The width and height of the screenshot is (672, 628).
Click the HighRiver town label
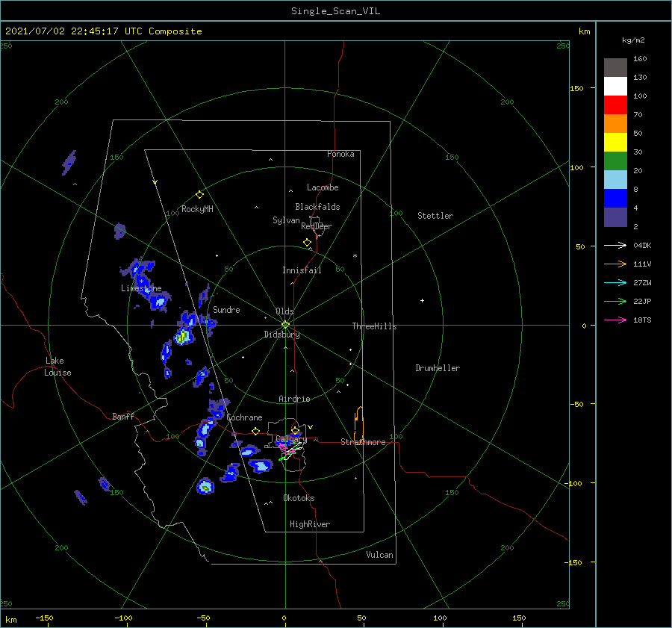310,524
